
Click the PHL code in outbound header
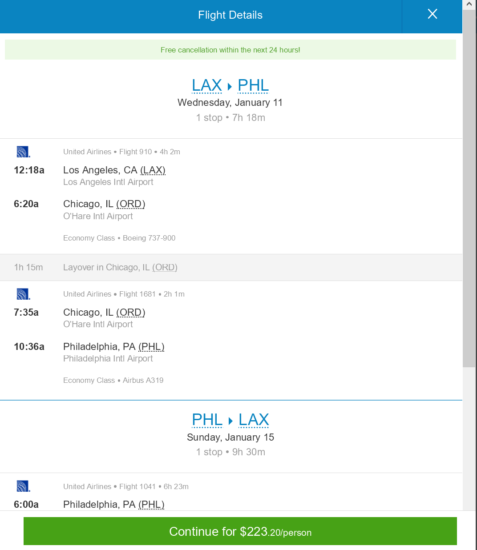tap(253, 85)
